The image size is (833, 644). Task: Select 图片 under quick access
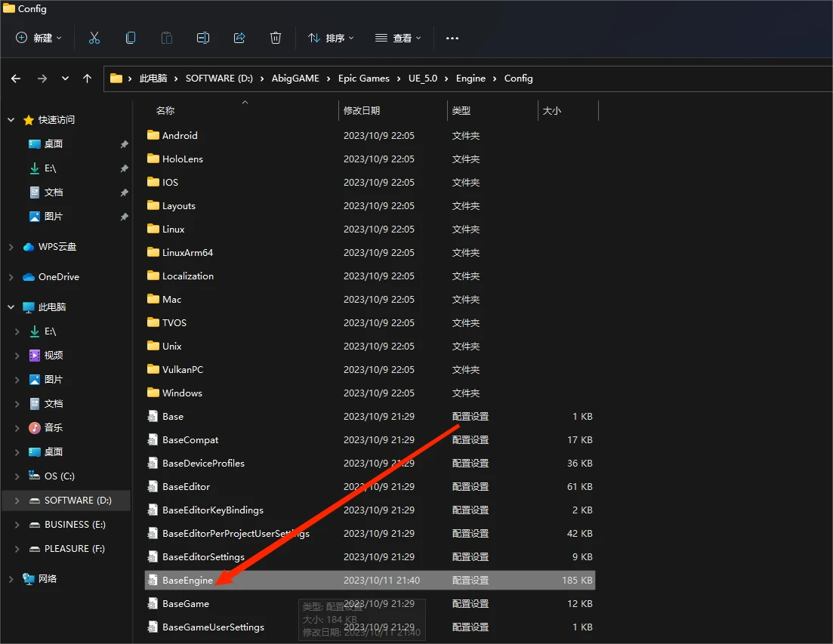click(53, 217)
